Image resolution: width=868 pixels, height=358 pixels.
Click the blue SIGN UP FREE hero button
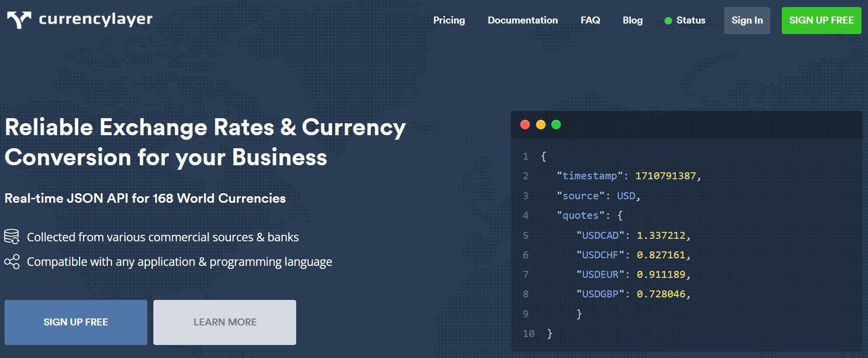tap(76, 322)
